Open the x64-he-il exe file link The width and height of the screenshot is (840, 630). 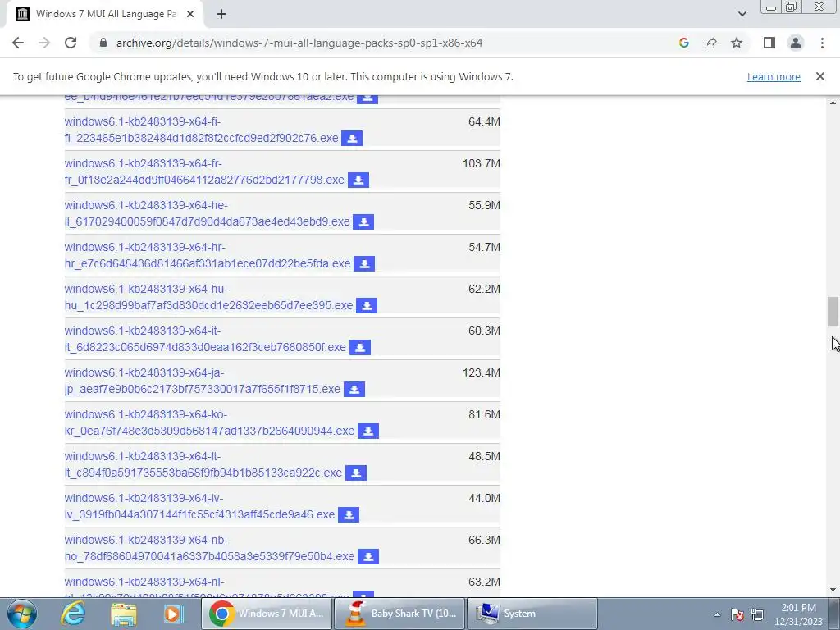tap(207, 213)
